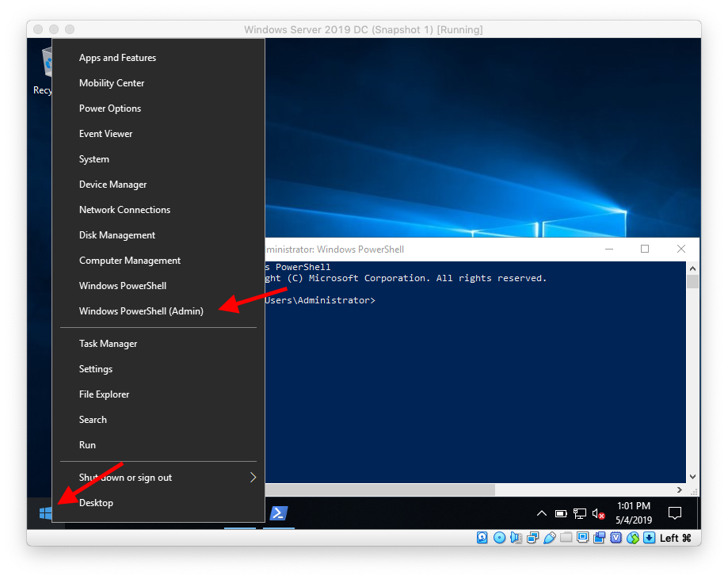The image size is (728, 579).
Task: Launch Windows PowerShell from the taskbar
Action: 278,513
